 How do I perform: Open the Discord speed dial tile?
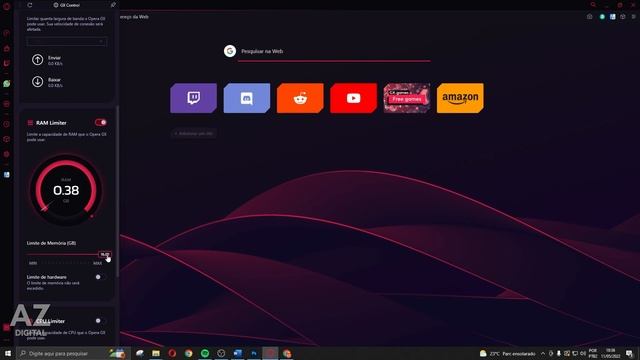click(x=247, y=98)
